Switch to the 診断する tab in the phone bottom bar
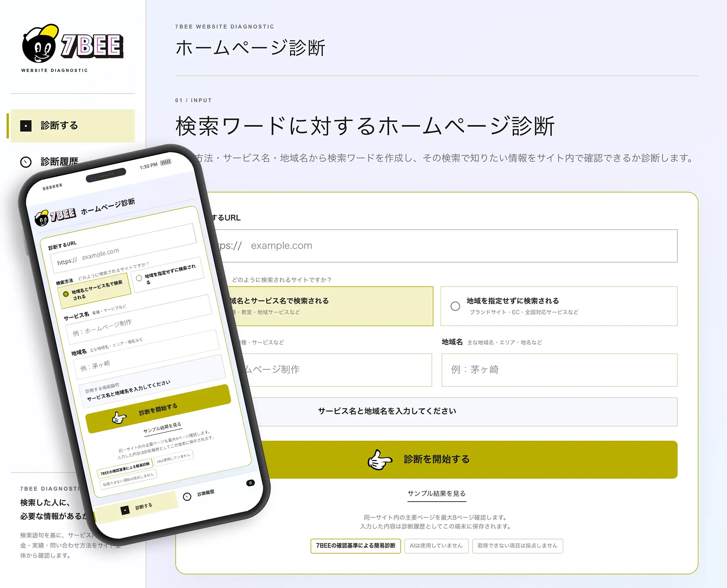The height and width of the screenshot is (588, 727). pyautogui.click(x=136, y=508)
